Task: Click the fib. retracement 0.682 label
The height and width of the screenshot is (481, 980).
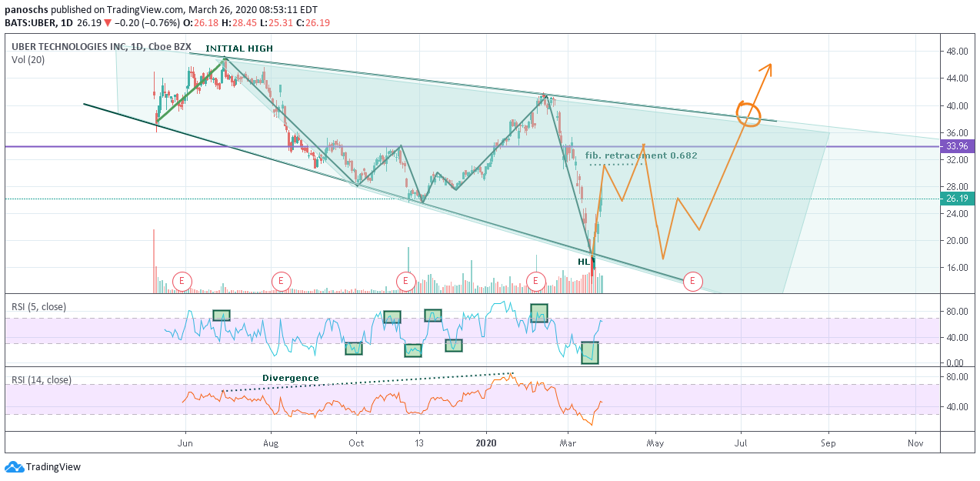Action: pyautogui.click(x=641, y=155)
